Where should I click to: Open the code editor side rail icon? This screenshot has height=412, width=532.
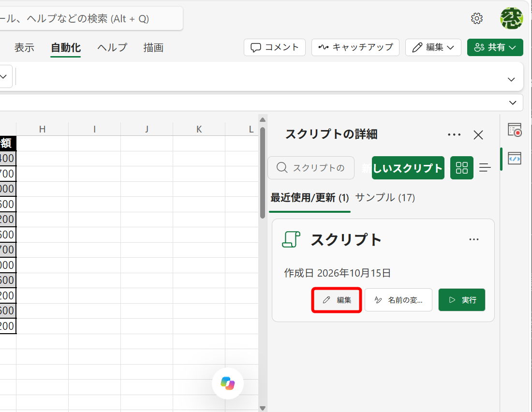(x=515, y=159)
